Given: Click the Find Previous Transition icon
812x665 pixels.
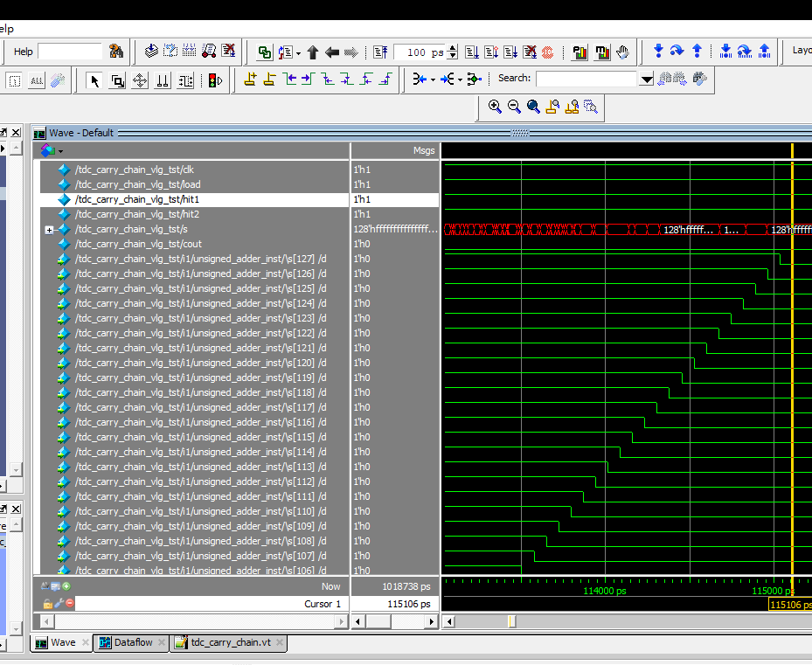Looking at the screenshot, I should tap(290, 79).
